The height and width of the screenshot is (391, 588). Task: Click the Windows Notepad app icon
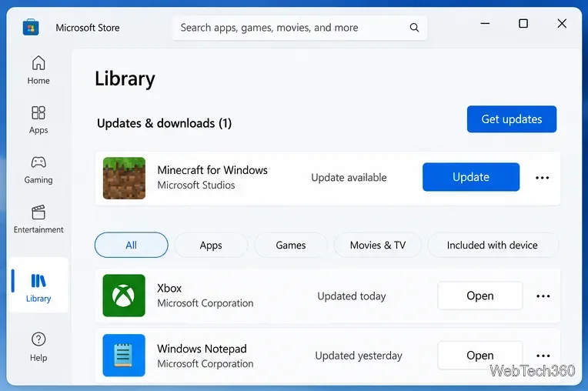(x=124, y=356)
